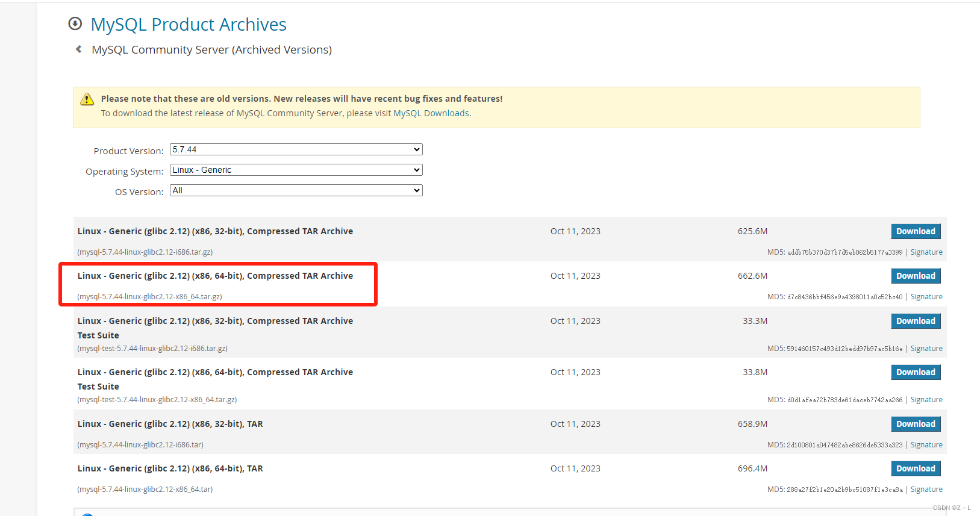Open Signature link for mysql-test i686 tar.gz

point(926,349)
